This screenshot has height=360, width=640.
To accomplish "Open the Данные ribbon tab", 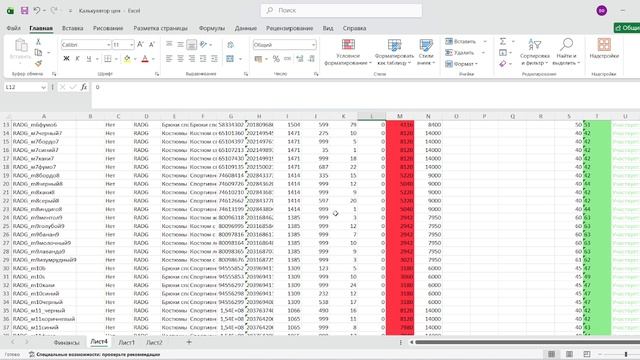I will coord(246,28).
